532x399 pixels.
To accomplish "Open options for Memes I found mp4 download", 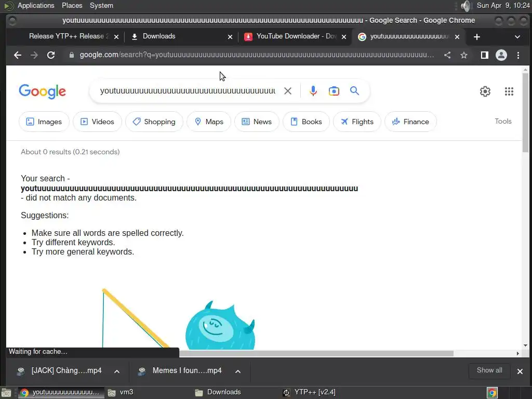I will (x=238, y=371).
